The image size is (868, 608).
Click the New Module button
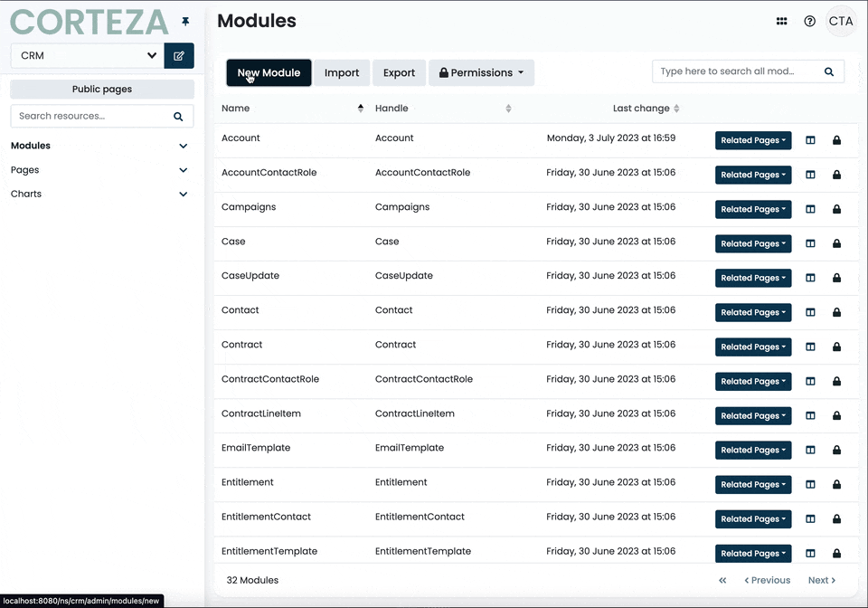(x=268, y=72)
